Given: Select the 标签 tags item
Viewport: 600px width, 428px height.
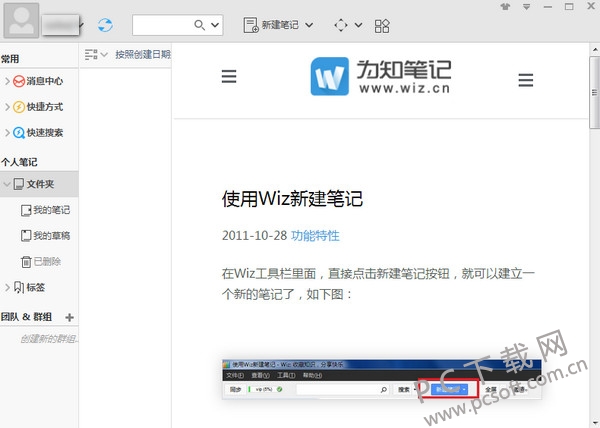Looking at the screenshot, I should [29, 287].
